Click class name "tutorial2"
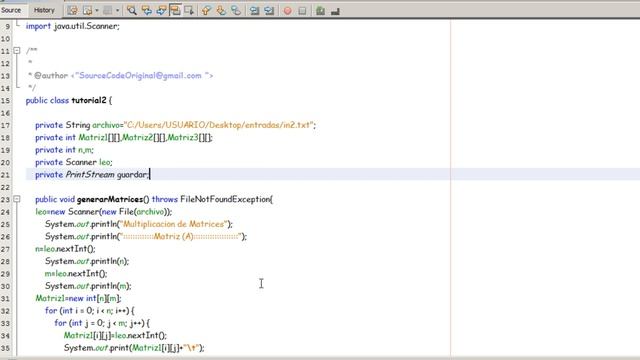 point(89,100)
